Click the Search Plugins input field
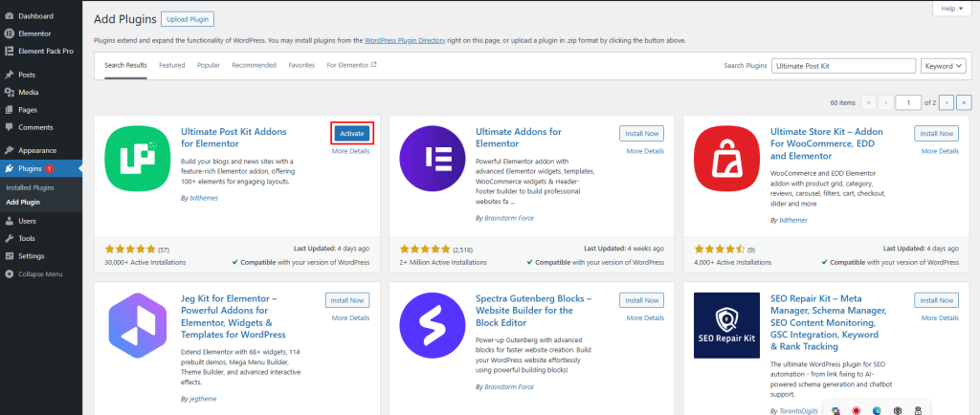 click(x=844, y=66)
